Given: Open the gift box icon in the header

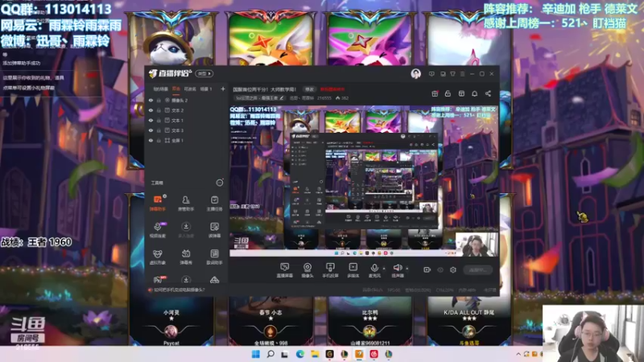Looking at the screenshot, I should click(x=435, y=93).
